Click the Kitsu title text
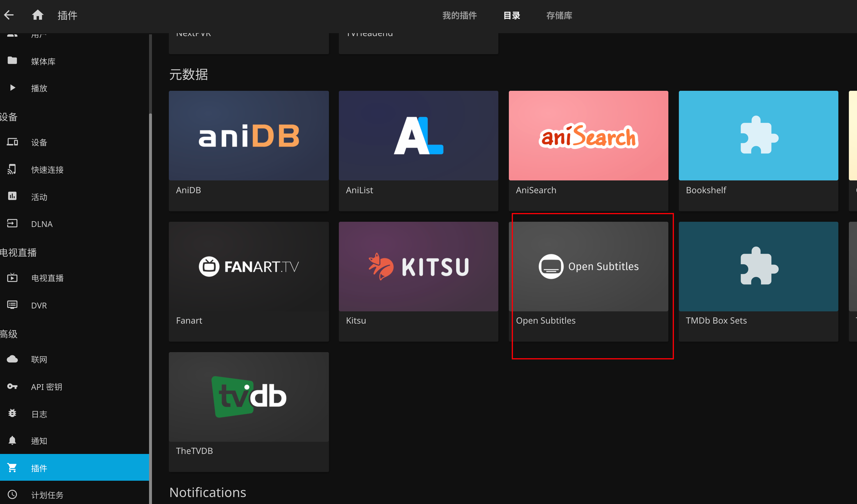Viewport: 857px width, 504px height. pyautogui.click(x=356, y=320)
